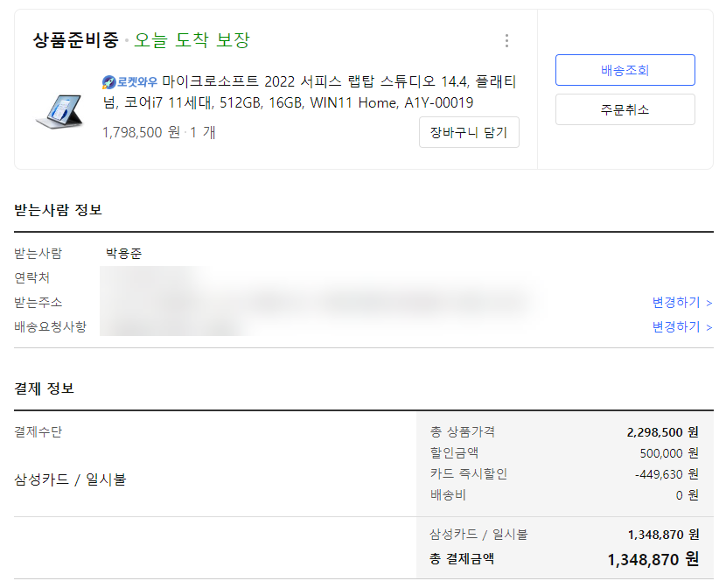This screenshot has width=726, height=588.
Task: Click the 할인금액 value 500,000 원
Action: 669,452
